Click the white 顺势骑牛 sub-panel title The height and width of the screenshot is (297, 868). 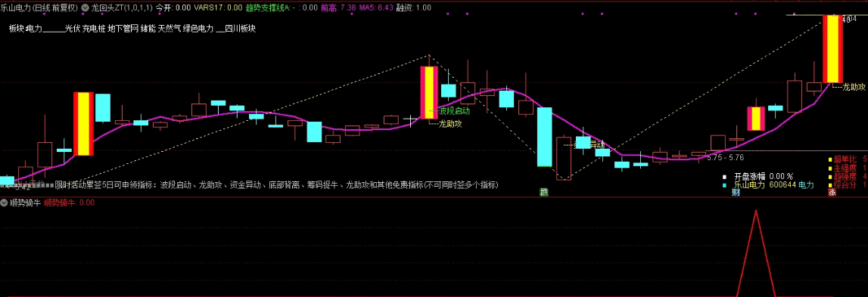pyautogui.click(x=26, y=203)
